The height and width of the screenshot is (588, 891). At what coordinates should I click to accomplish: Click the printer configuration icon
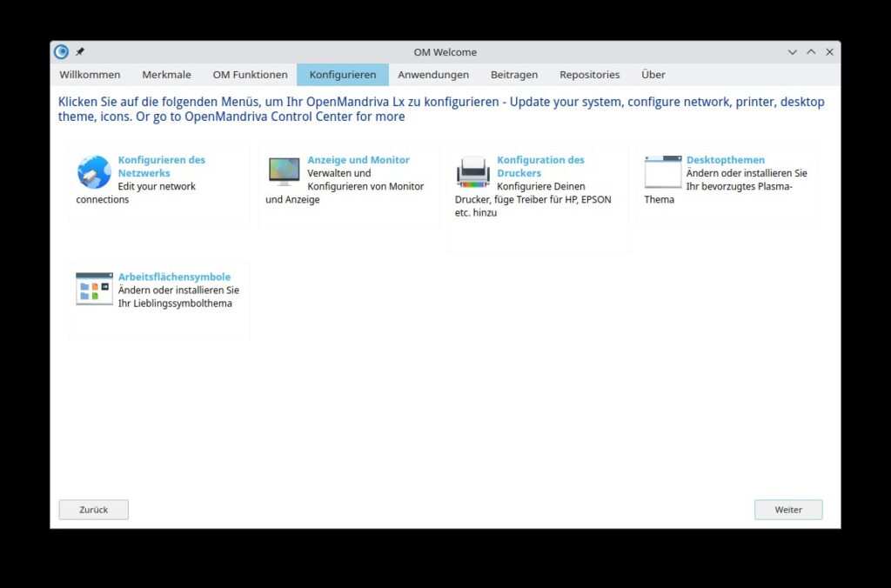(x=473, y=172)
